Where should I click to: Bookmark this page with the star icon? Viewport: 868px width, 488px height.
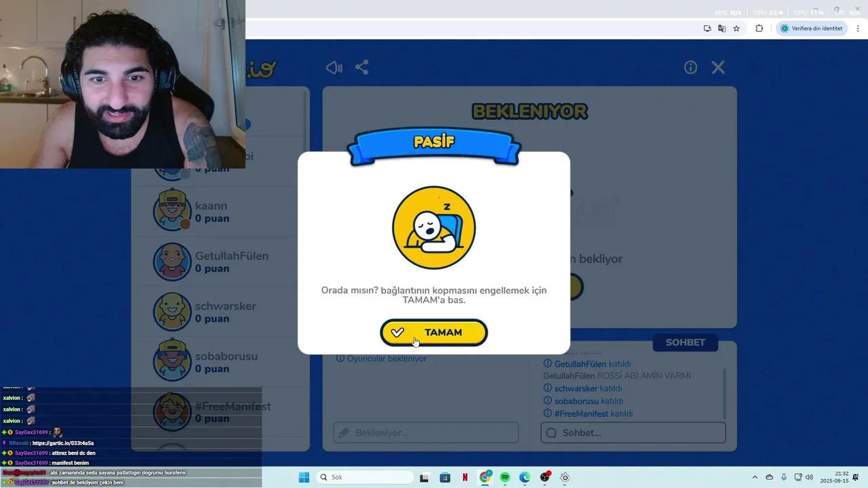click(736, 28)
